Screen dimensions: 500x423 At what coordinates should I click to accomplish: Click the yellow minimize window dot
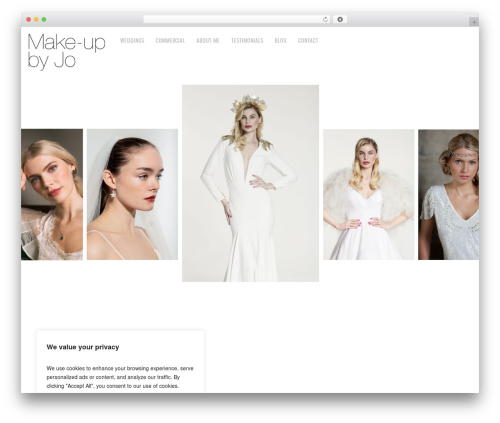(x=36, y=20)
